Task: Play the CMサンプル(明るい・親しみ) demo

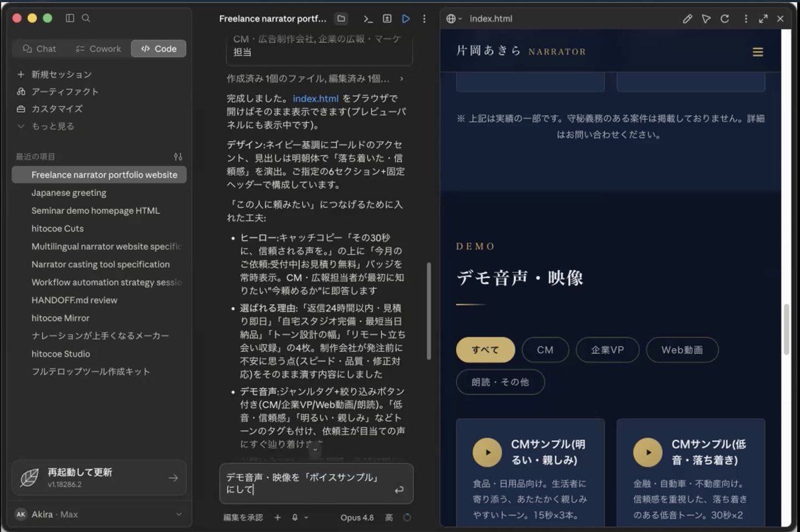Action: [x=487, y=451]
